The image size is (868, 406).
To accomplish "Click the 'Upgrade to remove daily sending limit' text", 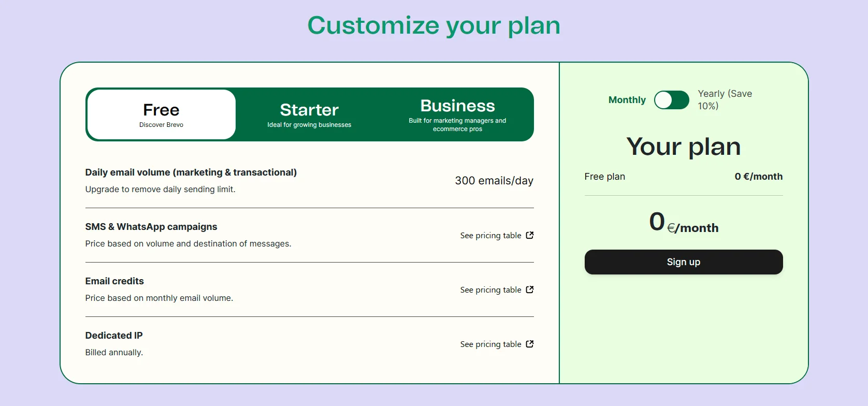I will (x=160, y=190).
